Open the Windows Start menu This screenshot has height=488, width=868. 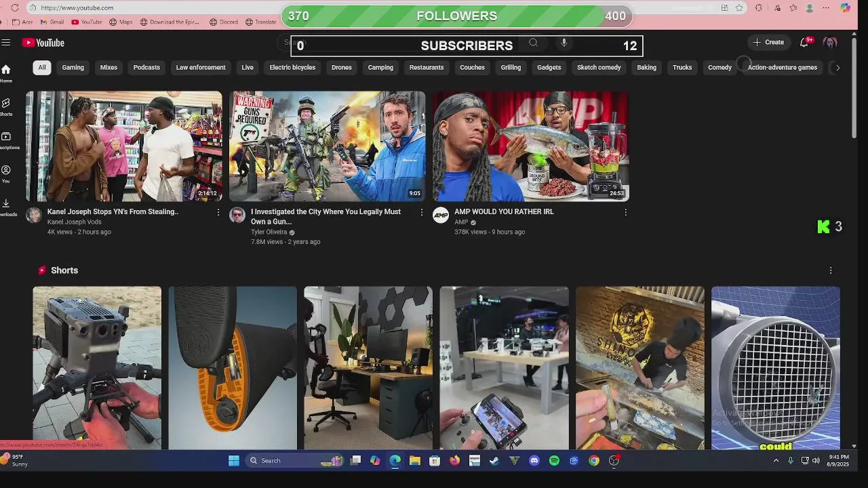[x=234, y=461]
